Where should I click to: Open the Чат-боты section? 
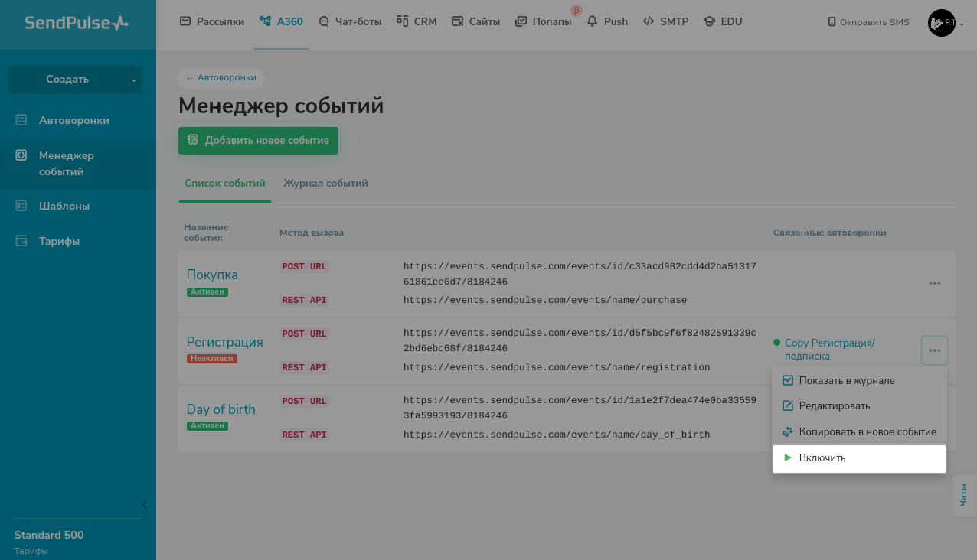pyautogui.click(x=350, y=21)
